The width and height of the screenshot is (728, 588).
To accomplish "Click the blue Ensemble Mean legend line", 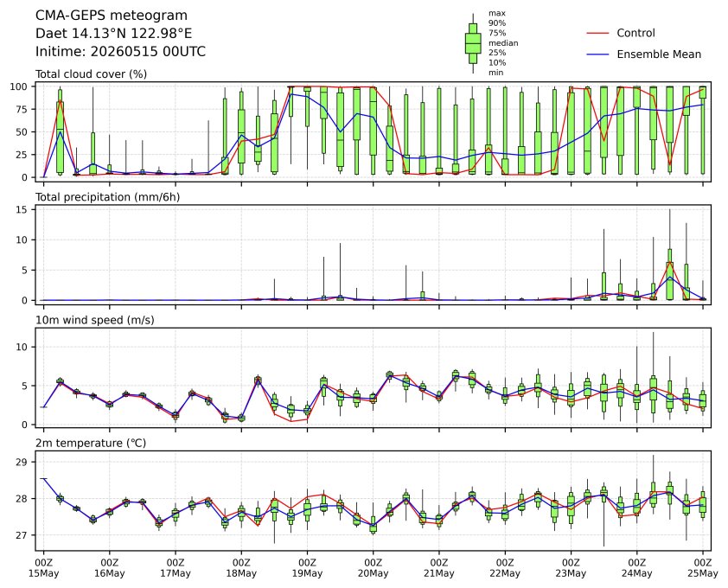I will click(x=598, y=54).
